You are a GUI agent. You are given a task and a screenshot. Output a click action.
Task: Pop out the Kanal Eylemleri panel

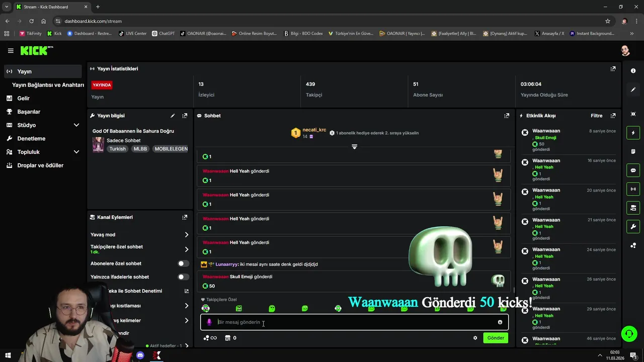185,217
